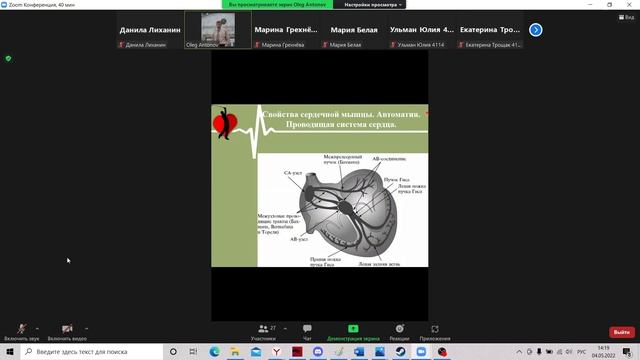Open Discord from the taskbar

coord(318,351)
